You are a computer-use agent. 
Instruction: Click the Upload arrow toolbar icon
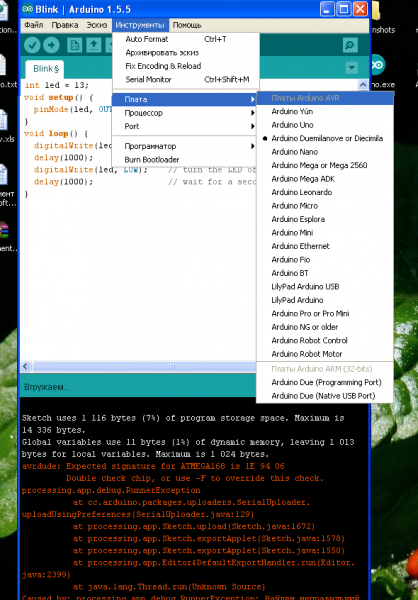pyautogui.click(x=51, y=46)
